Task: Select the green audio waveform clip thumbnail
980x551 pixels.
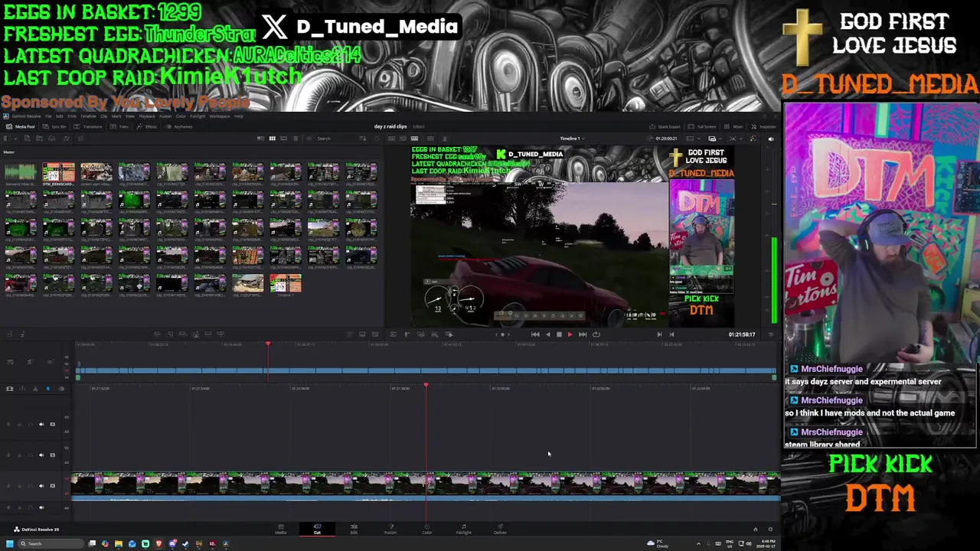Action: coord(21,173)
